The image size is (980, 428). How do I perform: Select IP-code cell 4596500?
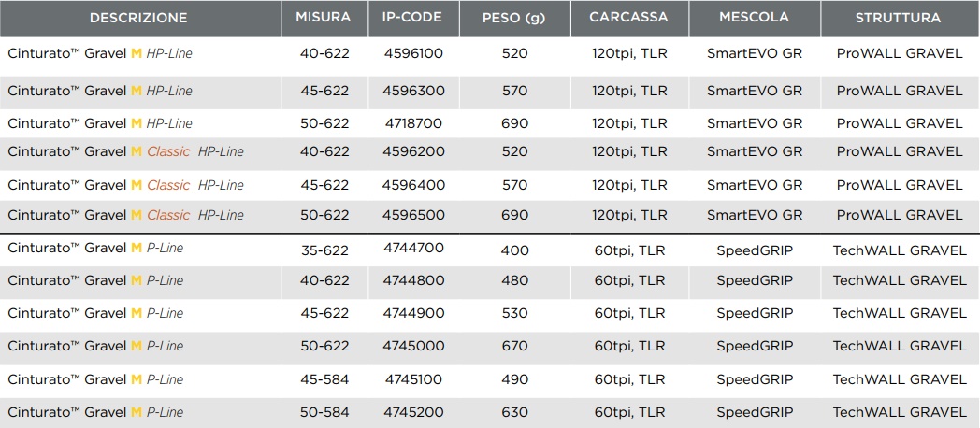coord(413,215)
